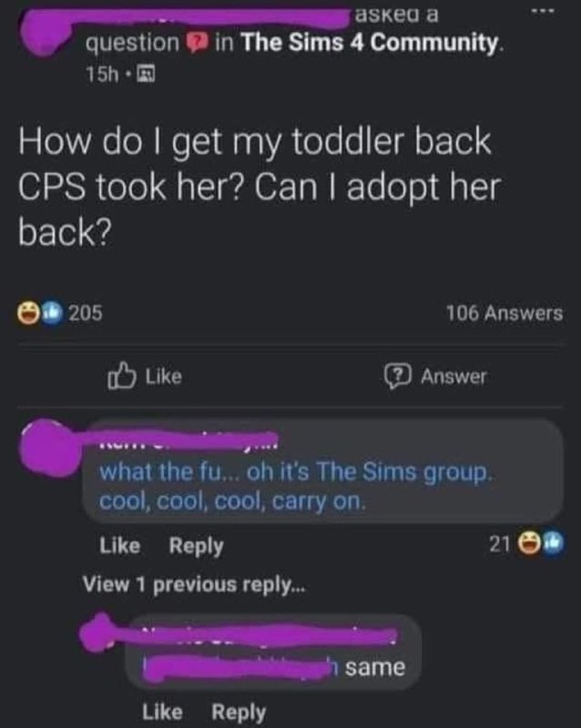Click the Answer button on the post
Viewport: 581px width, 728px height.
coord(435,376)
